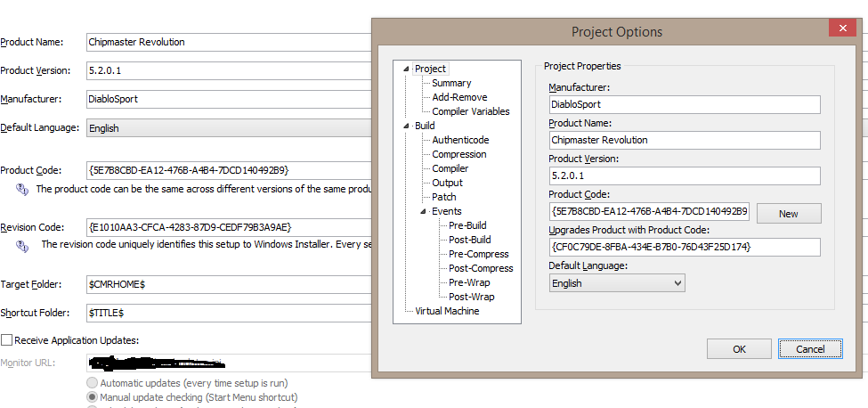
Task: Close the Project Options dialog
Action: point(842,28)
